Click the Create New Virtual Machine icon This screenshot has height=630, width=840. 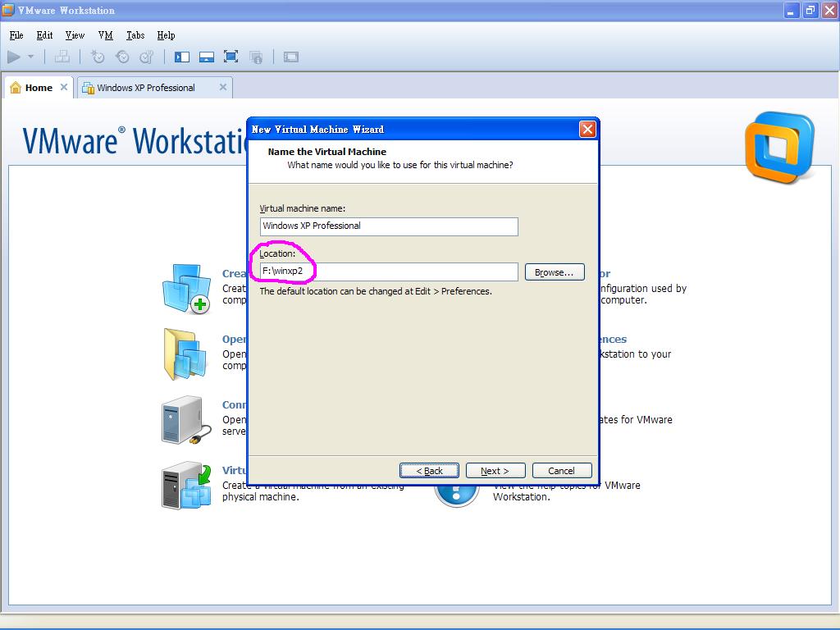click(x=186, y=290)
